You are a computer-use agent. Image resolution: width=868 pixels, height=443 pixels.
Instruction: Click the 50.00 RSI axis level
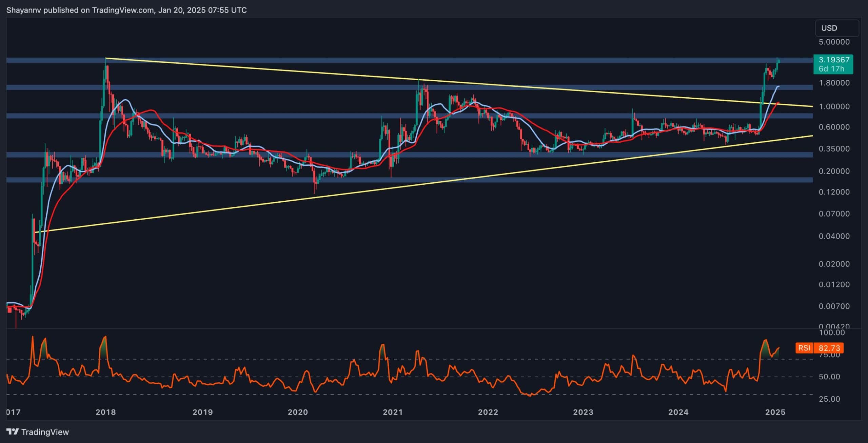pyautogui.click(x=829, y=377)
